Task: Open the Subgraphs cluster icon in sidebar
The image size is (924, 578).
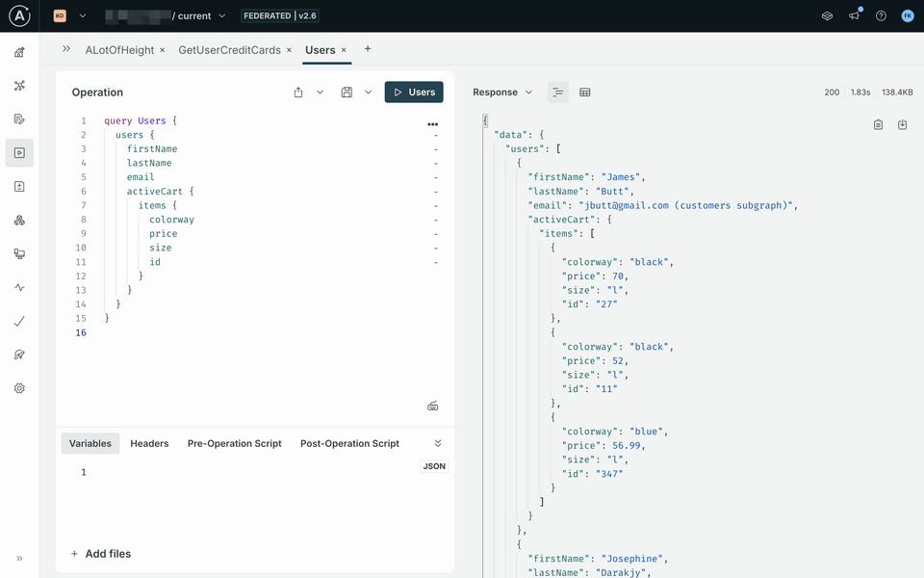Action: point(19,220)
